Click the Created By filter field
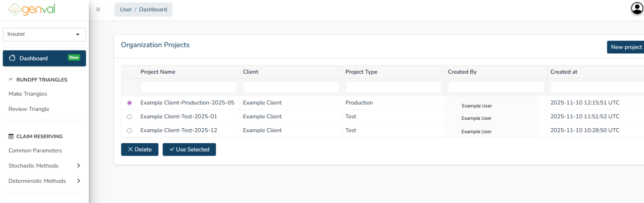Screen dimensions: 644x203 pyautogui.click(x=496, y=87)
